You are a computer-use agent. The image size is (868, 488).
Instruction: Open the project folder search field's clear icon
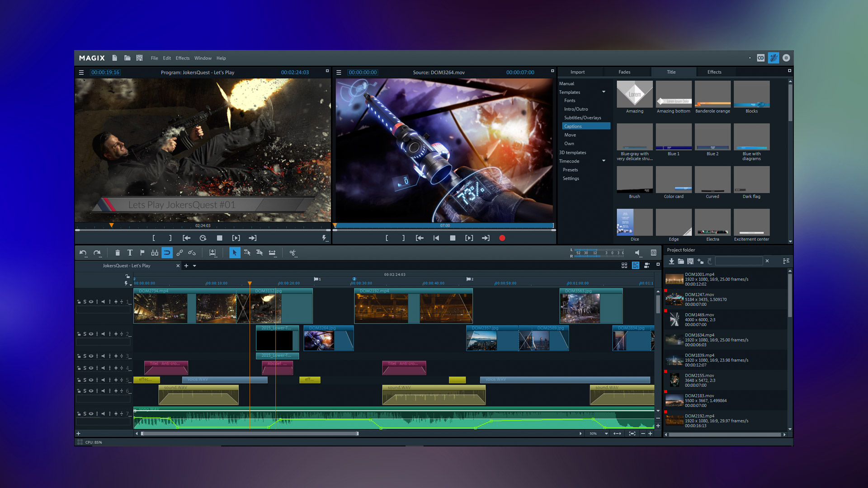(x=767, y=261)
